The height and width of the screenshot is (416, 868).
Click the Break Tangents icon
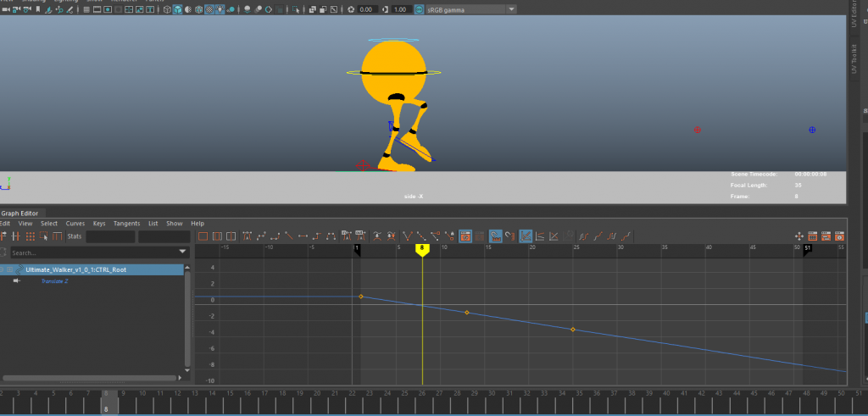408,236
